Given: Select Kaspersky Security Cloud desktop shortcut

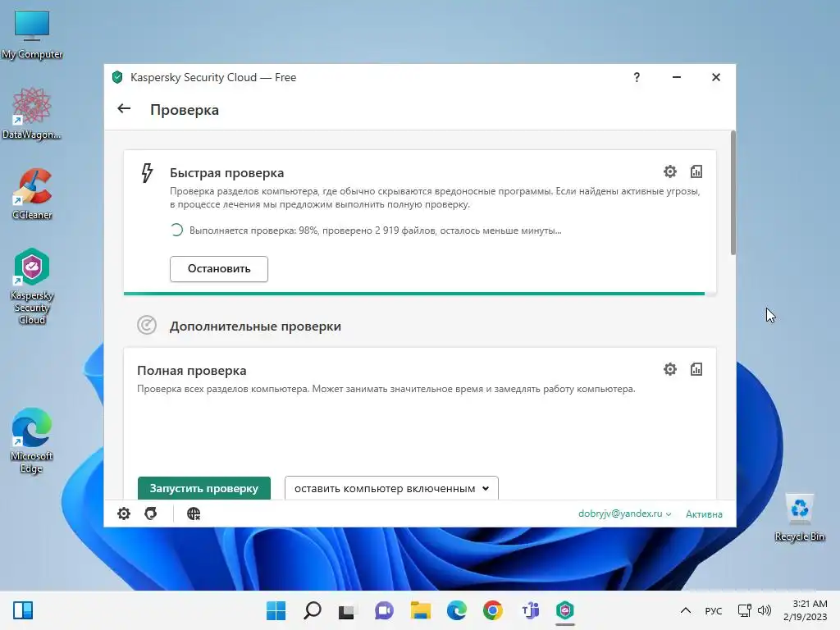Looking at the screenshot, I should tap(32, 286).
